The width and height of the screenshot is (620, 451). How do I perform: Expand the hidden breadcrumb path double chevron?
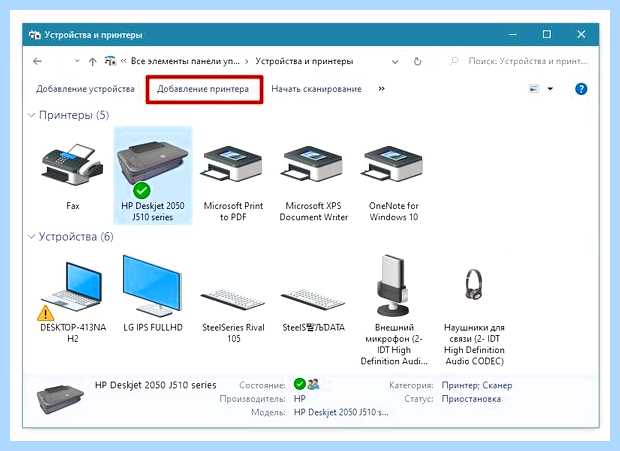124,61
